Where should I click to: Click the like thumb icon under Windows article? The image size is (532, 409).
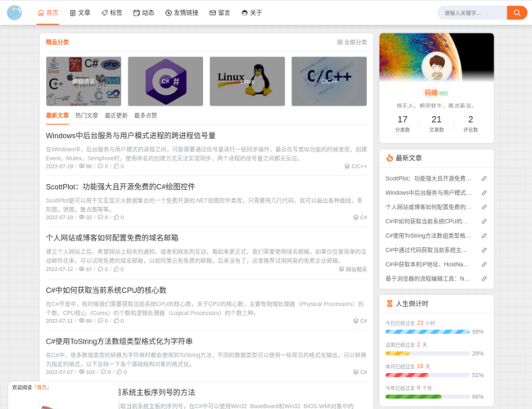(x=115, y=166)
